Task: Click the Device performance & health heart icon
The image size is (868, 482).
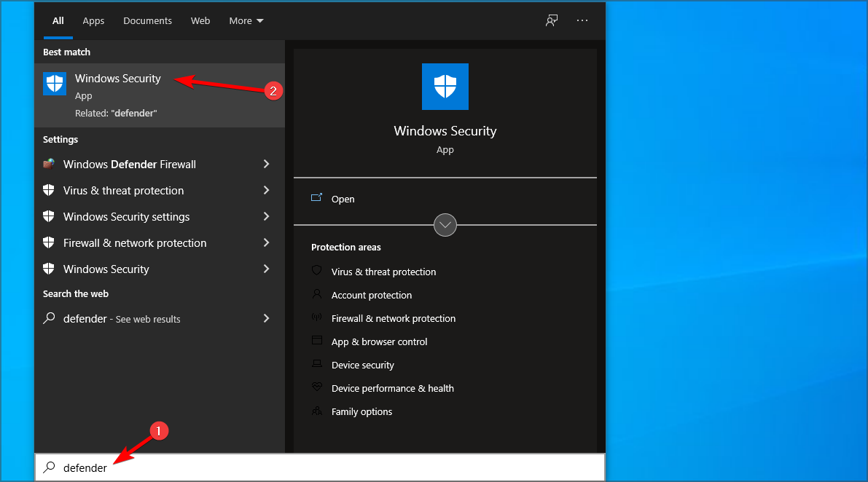Action: (316, 387)
